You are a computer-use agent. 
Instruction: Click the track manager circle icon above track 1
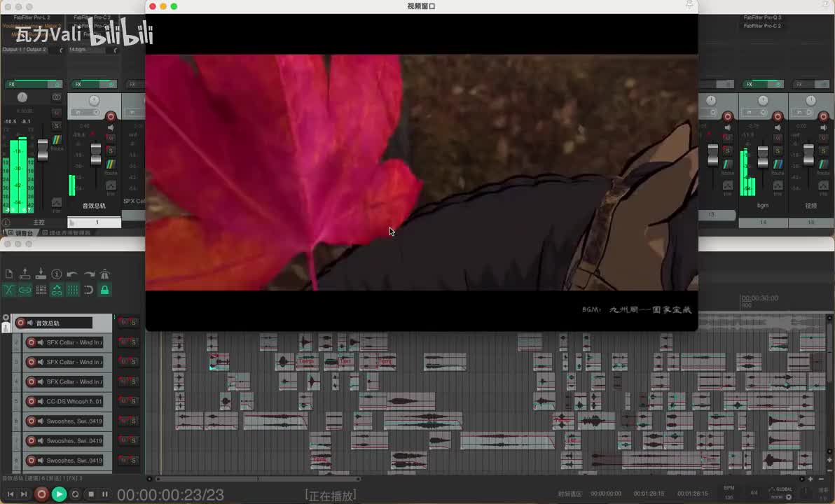click(6, 317)
